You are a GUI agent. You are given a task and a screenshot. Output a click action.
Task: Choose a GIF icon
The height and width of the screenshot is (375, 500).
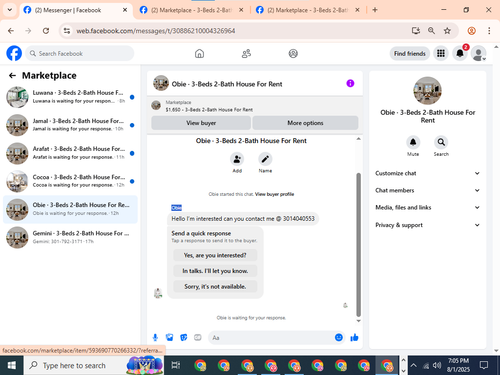tap(198, 338)
